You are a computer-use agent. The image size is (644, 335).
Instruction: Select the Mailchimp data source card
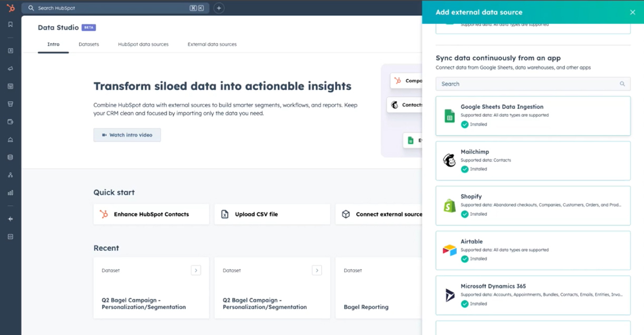pyautogui.click(x=533, y=161)
